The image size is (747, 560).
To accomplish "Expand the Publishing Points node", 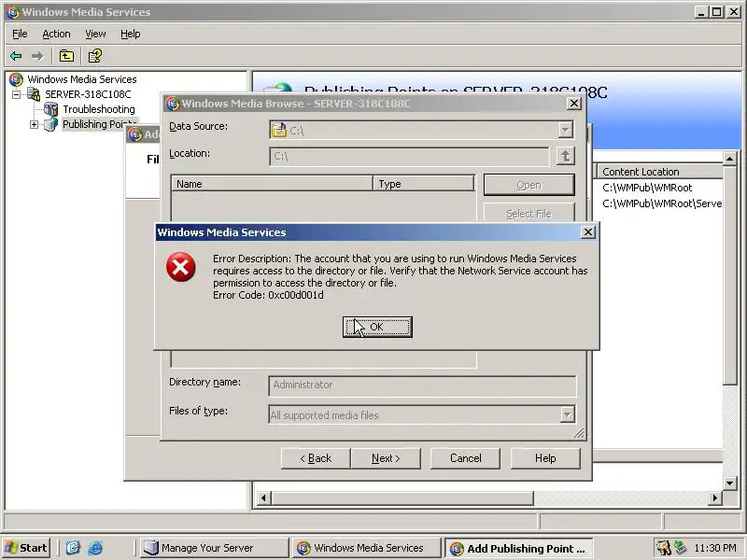I will (x=34, y=124).
